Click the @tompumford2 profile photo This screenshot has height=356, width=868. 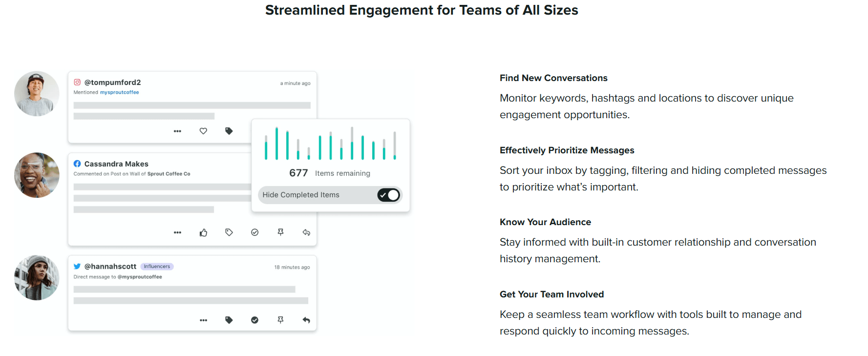click(x=37, y=94)
